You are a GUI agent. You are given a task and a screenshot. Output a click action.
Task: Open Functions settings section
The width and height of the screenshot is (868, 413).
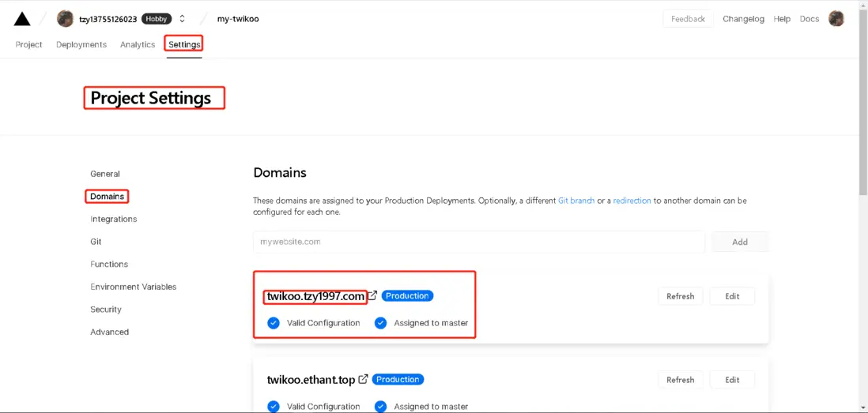click(x=109, y=265)
